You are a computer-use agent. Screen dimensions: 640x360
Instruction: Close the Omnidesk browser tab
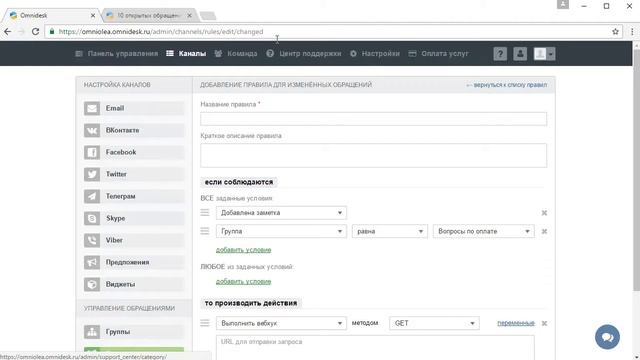click(93, 16)
